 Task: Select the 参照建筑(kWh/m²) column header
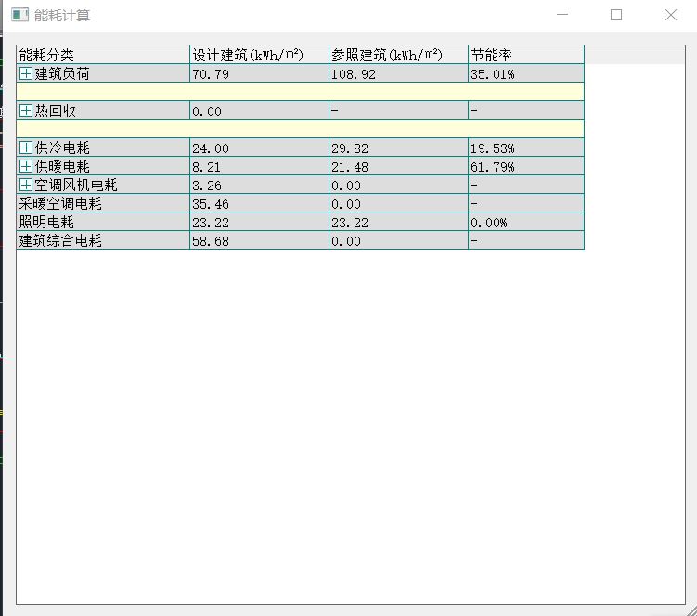click(x=397, y=55)
